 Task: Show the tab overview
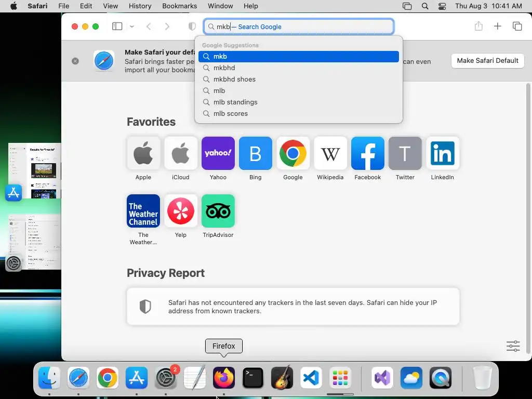coord(517,26)
